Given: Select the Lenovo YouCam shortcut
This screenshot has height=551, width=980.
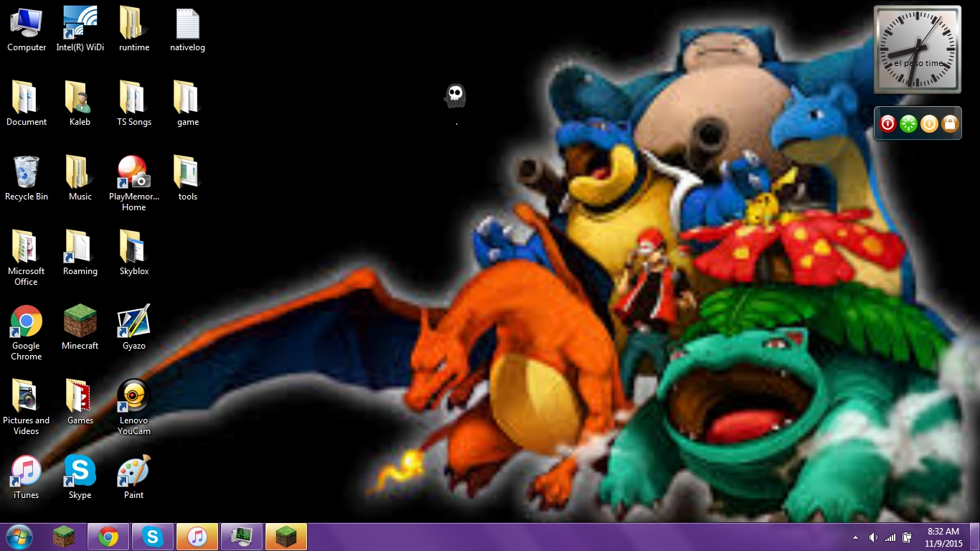Looking at the screenshot, I should pos(134,408).
